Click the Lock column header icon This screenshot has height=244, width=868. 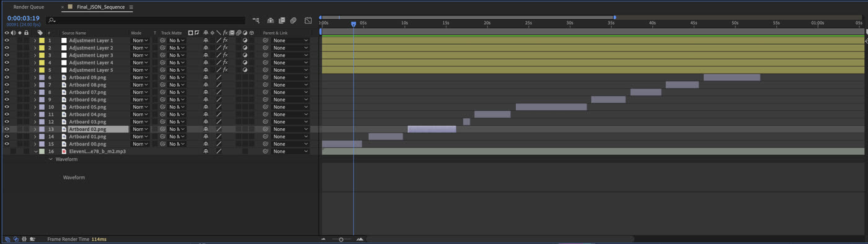[26, 33]
